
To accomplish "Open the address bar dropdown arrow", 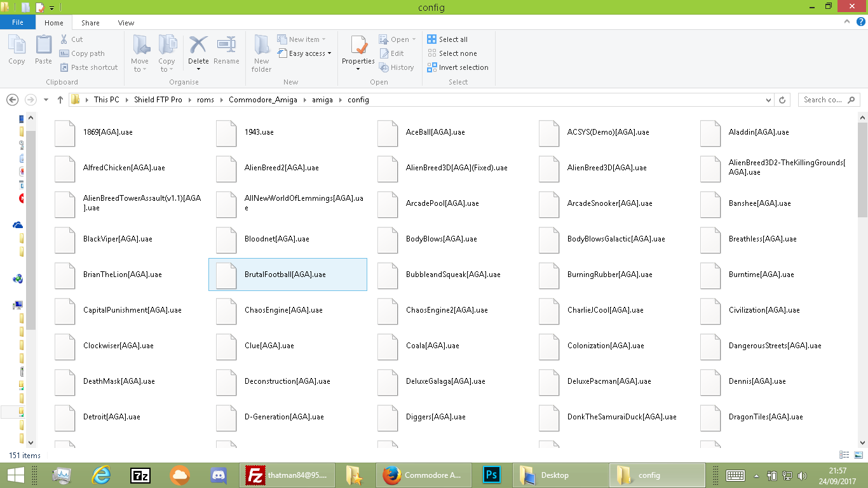I will (768, 99).
